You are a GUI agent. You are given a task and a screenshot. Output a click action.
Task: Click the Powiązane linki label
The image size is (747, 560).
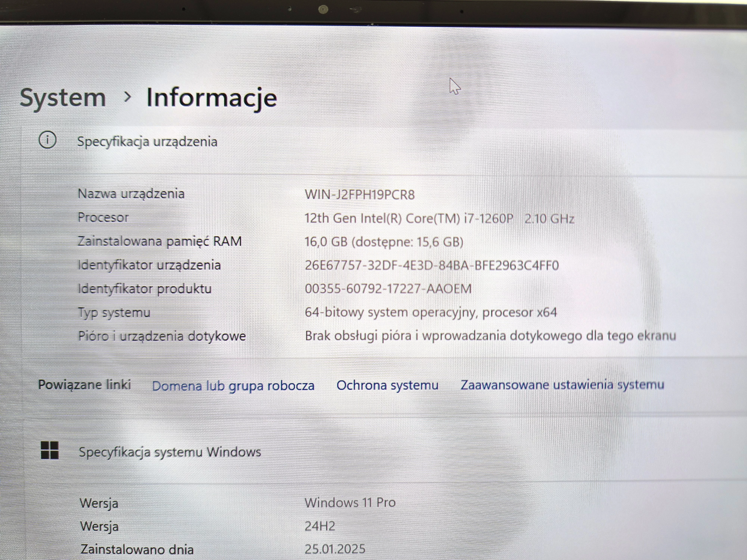84,385
